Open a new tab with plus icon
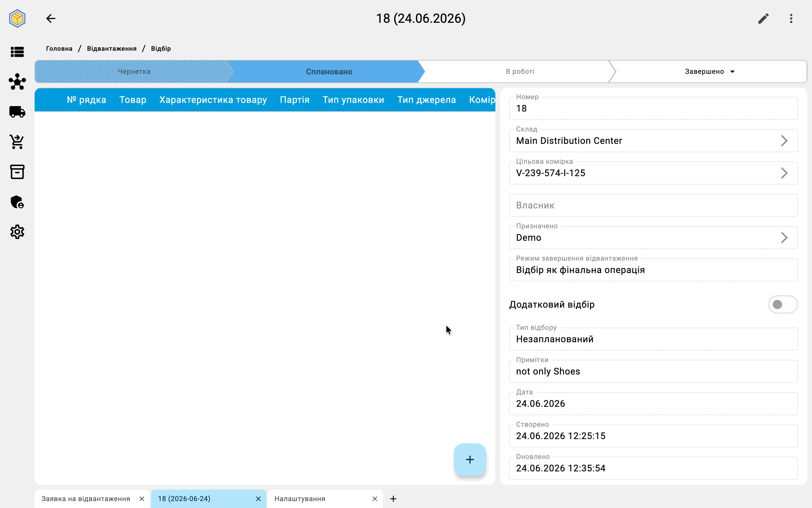The width and height of the screenshot is (812, 508). 393,498
